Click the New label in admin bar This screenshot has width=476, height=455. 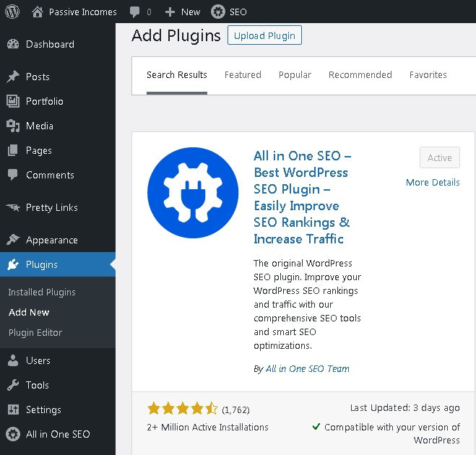coord(191,12)
